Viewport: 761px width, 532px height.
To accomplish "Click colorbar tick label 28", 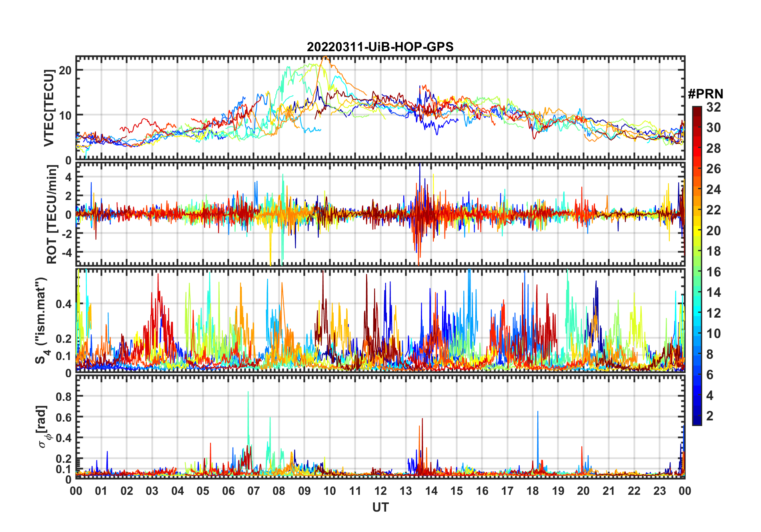I will click(x=713, y=148).
